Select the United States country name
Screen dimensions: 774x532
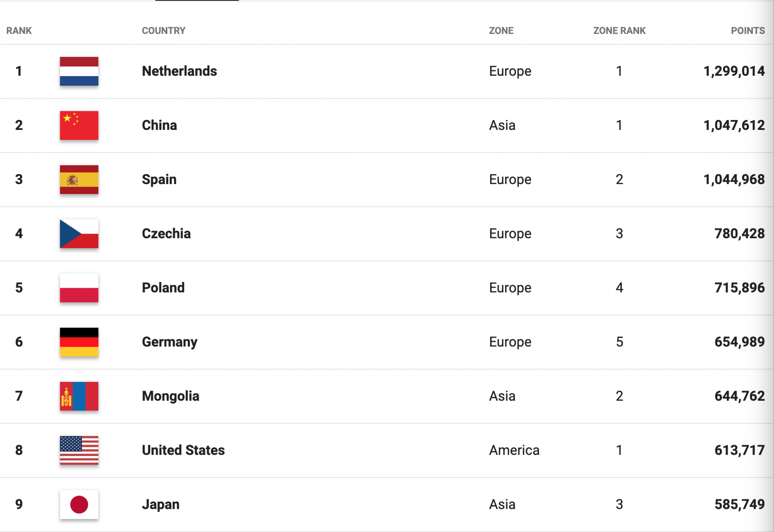(x=184, y=450)
